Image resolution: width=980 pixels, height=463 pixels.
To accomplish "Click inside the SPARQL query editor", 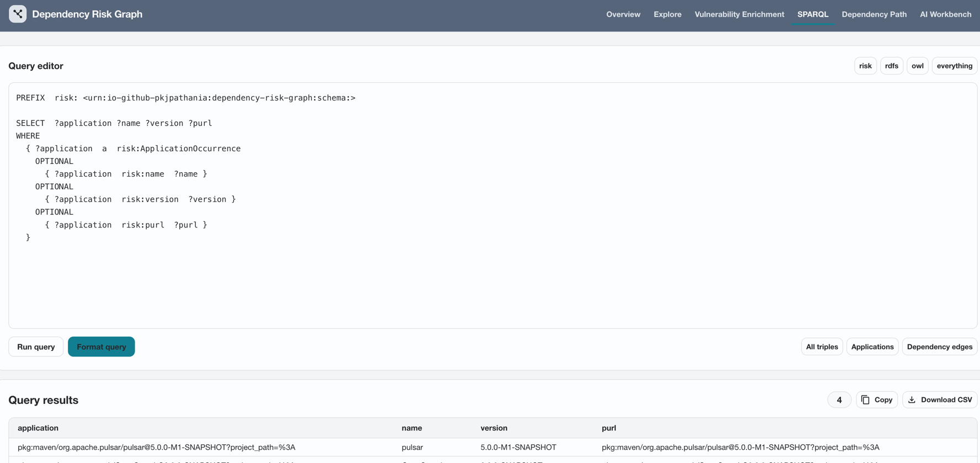I will pos(493,205).
